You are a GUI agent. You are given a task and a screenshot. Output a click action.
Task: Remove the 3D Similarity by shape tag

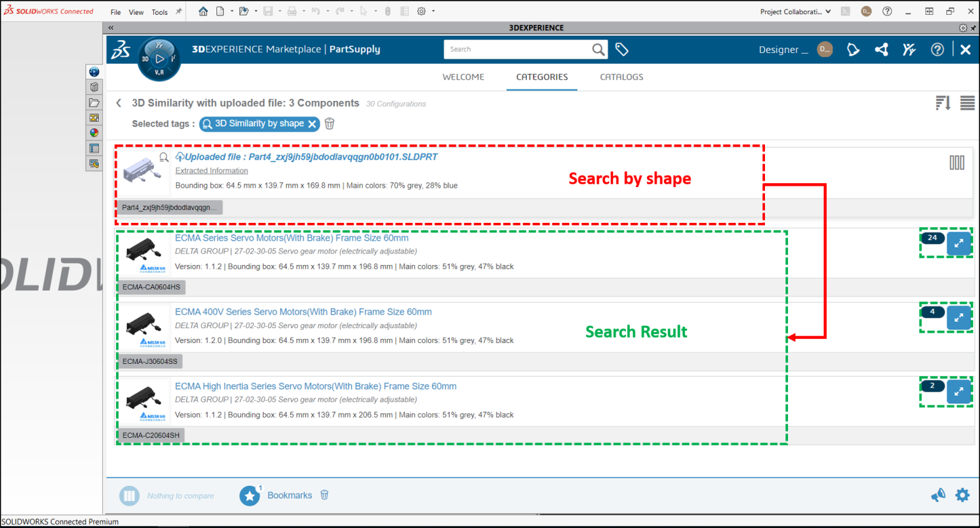click(x=311, y=123)
